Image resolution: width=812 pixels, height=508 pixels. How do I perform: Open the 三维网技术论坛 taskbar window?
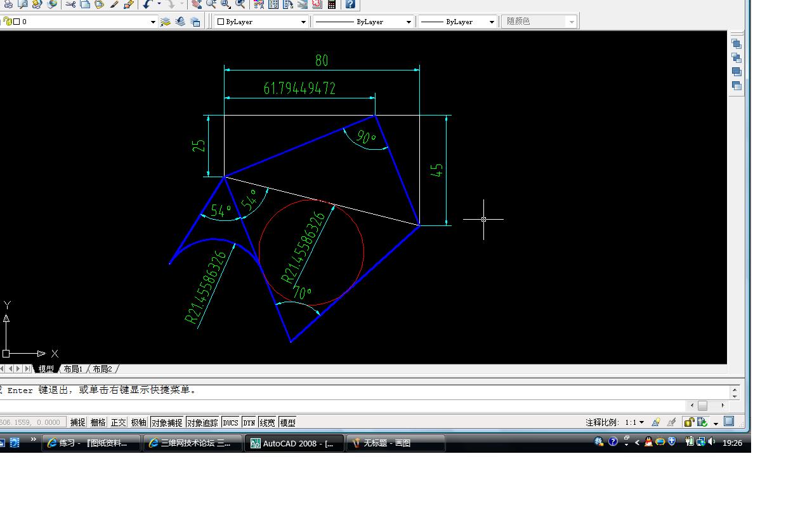tap(193, 443)
